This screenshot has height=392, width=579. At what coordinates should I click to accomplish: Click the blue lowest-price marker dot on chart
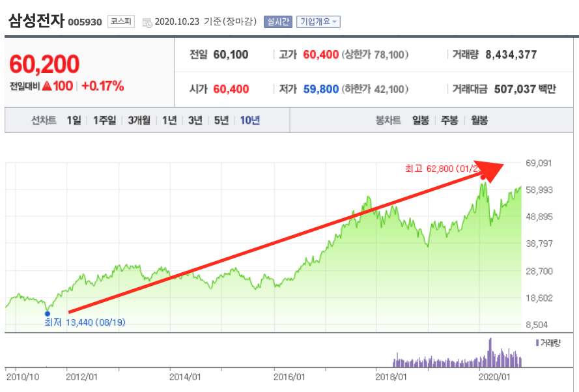coord(48,314)
